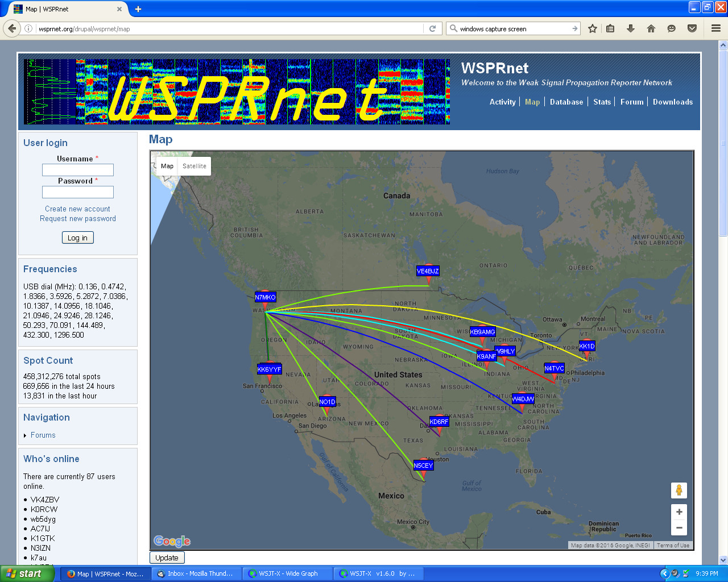Screen dimensions: 728x582
Task: Select user VK4ZBV in online list
Action: point(45,500)
